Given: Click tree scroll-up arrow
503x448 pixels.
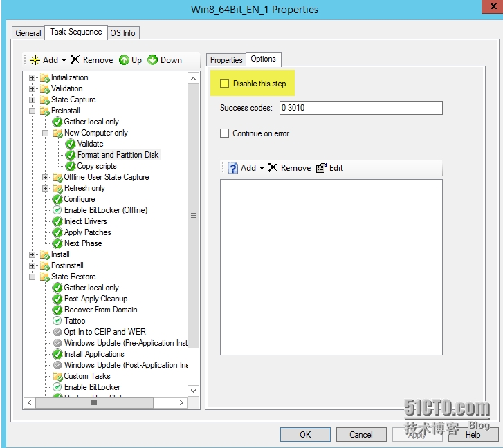Looking at the screenshot, I should click(x=193, y=79).
